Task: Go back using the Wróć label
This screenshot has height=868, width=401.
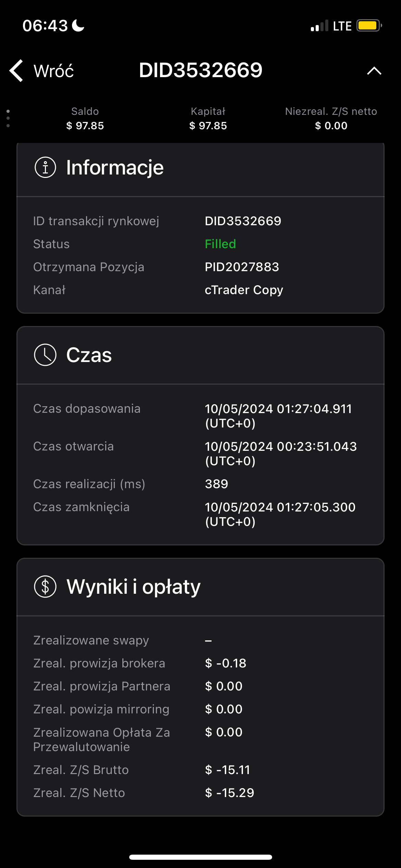Action: [54, 71]
